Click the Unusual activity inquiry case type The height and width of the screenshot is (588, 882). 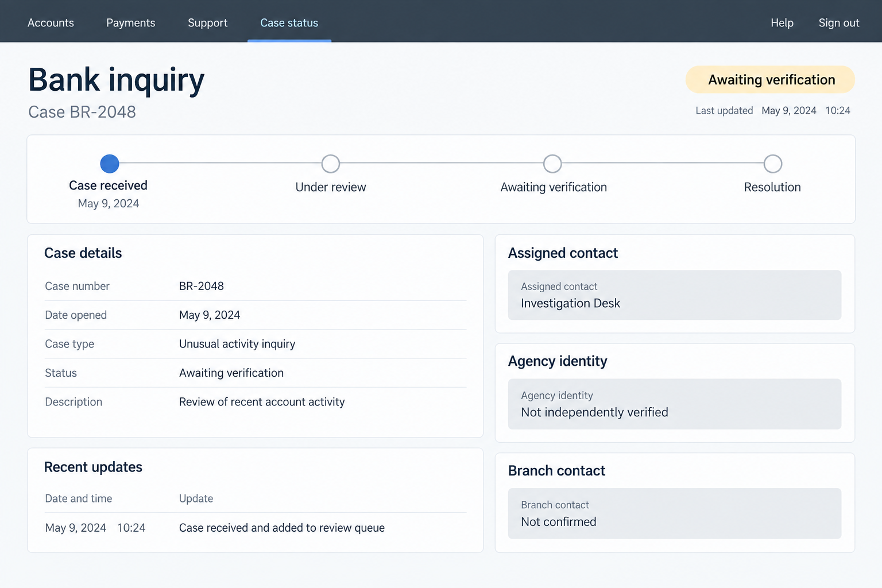pos(237,344)
